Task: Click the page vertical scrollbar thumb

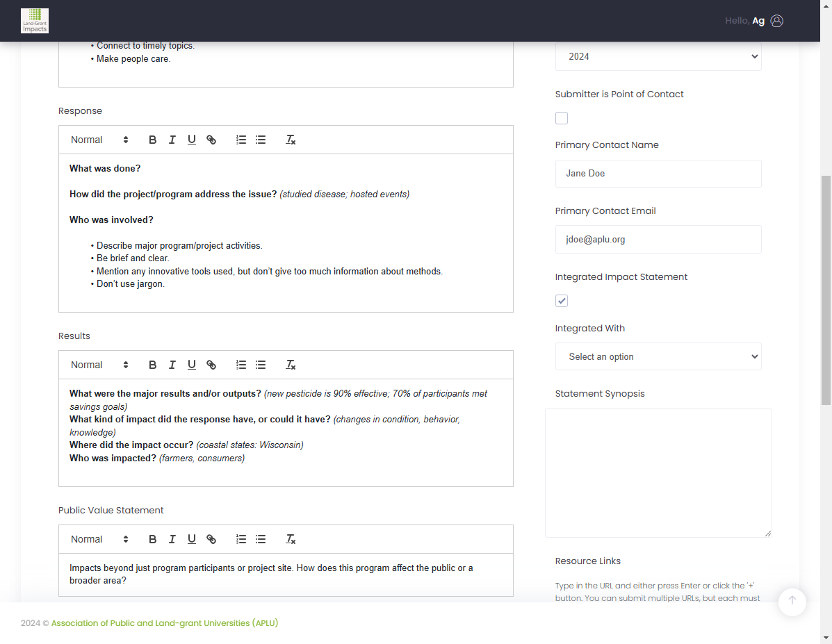Action: [x=826, y=290]
